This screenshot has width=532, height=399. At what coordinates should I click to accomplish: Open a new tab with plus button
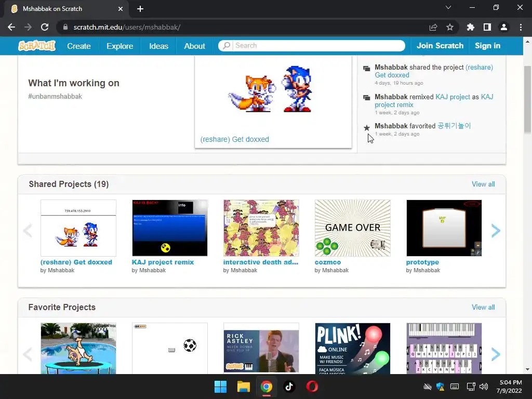[x=140, y=9]
